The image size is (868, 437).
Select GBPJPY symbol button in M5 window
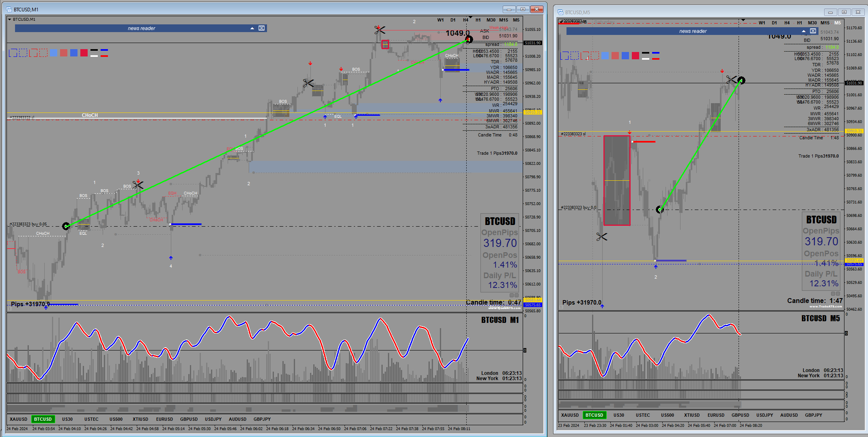814,415
